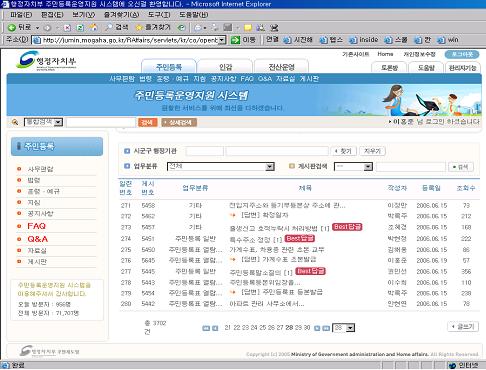Click the Refresh page icon
Screen dimensions: 486x370
tap(80, 28)
